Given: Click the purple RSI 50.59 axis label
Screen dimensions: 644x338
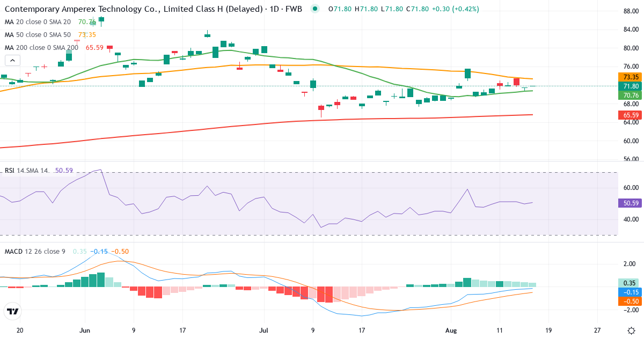Looking at the screenshot, I should click(631, 203).
